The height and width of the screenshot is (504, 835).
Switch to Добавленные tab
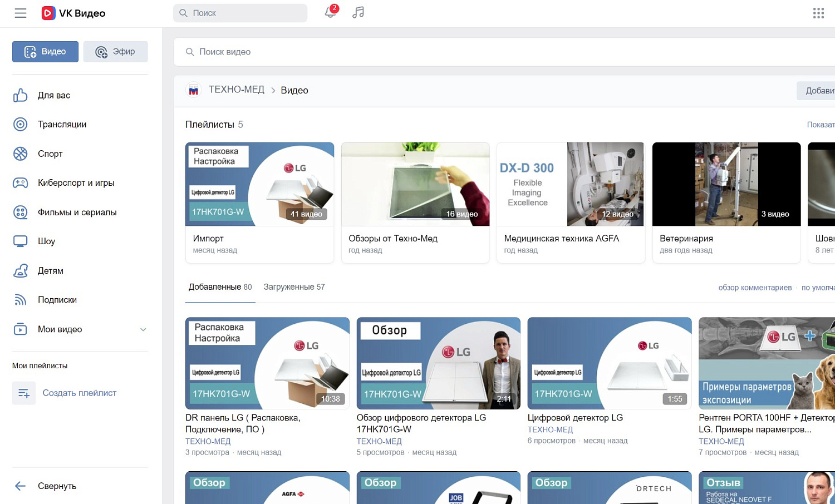[x=220, y=287]
